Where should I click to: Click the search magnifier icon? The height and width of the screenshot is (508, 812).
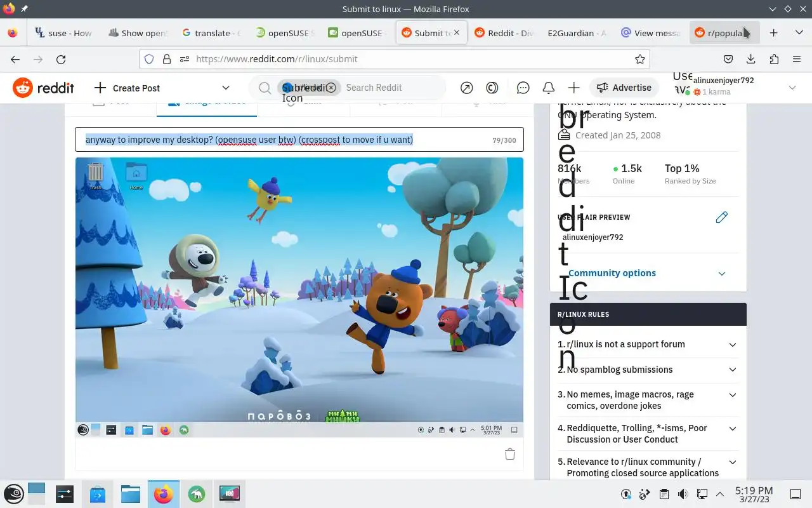coord(265,88)
